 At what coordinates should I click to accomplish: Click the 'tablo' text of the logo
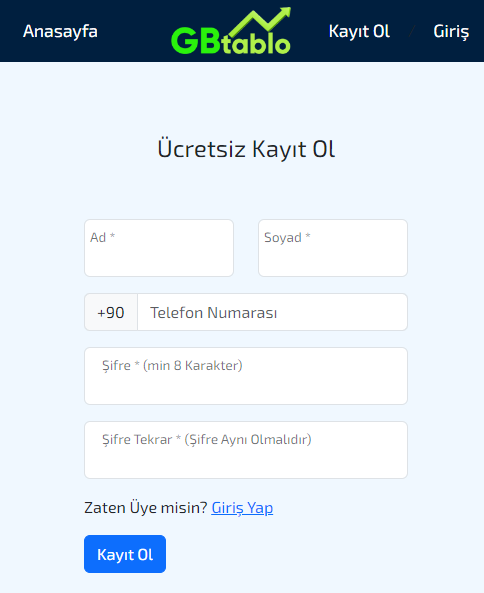(256, 42)
